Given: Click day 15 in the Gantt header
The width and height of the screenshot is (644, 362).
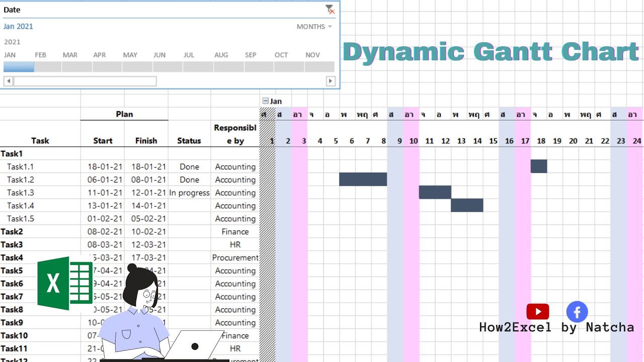Looking at the screenshot, I should click(x=493, y=141).
